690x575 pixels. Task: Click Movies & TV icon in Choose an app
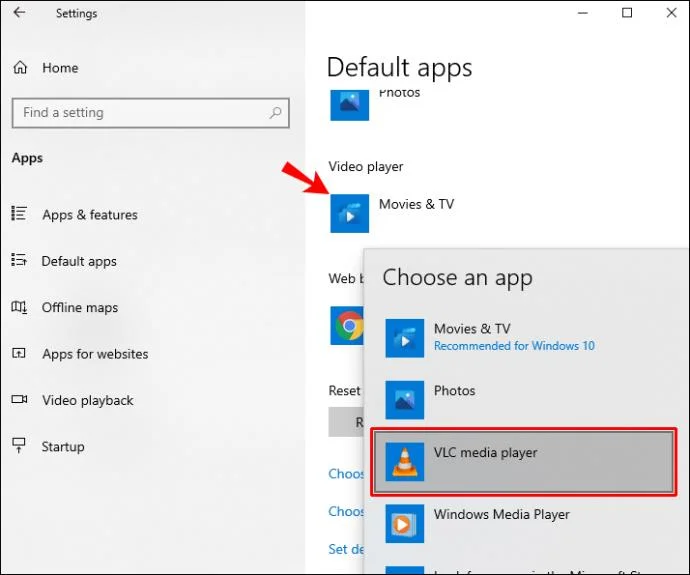[x=405, y=338]
